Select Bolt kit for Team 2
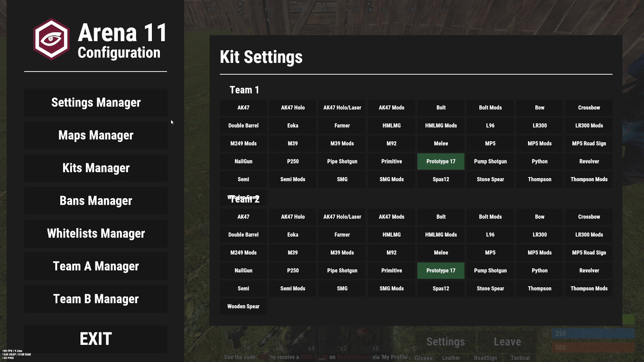Screen dimensions: 644x362 pos(441,217)
